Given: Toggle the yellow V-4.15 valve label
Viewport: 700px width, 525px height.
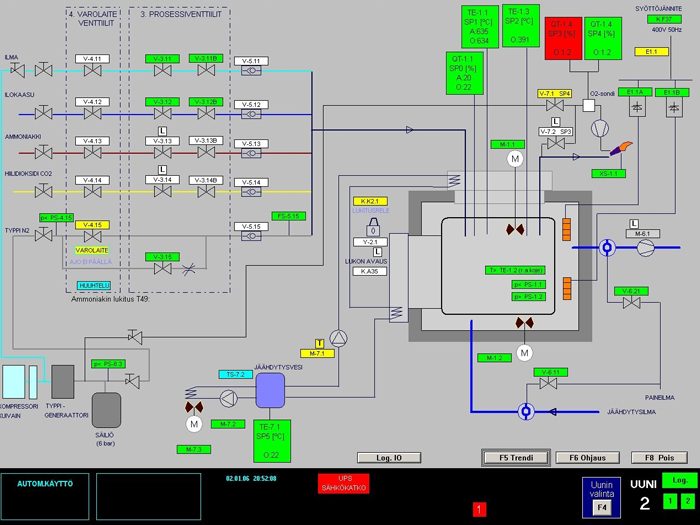Looking at the screenshot, I should [93, 225].
